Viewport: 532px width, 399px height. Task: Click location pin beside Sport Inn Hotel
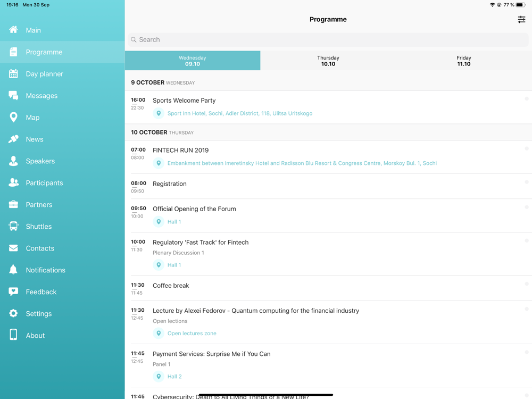[159, 113]
